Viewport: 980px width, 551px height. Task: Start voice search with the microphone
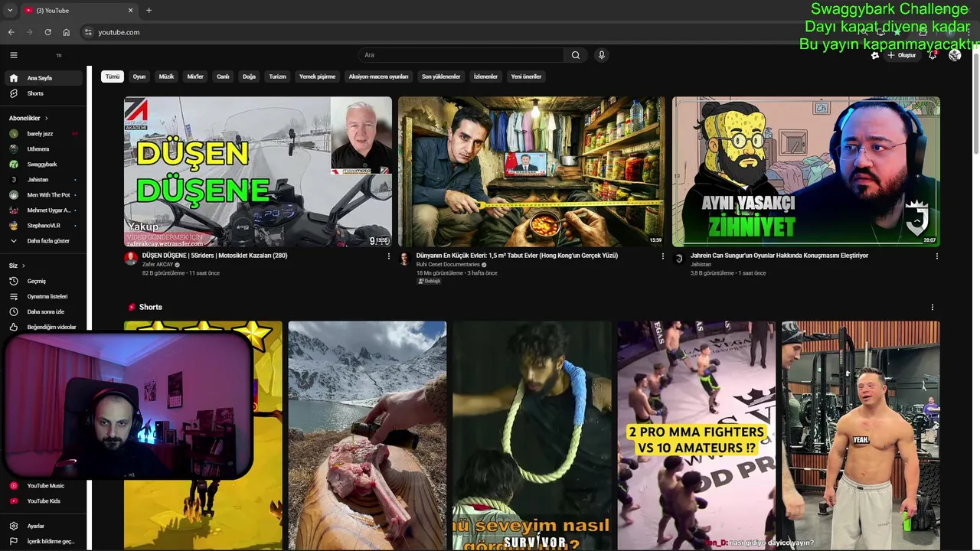(x=602, y=55)
